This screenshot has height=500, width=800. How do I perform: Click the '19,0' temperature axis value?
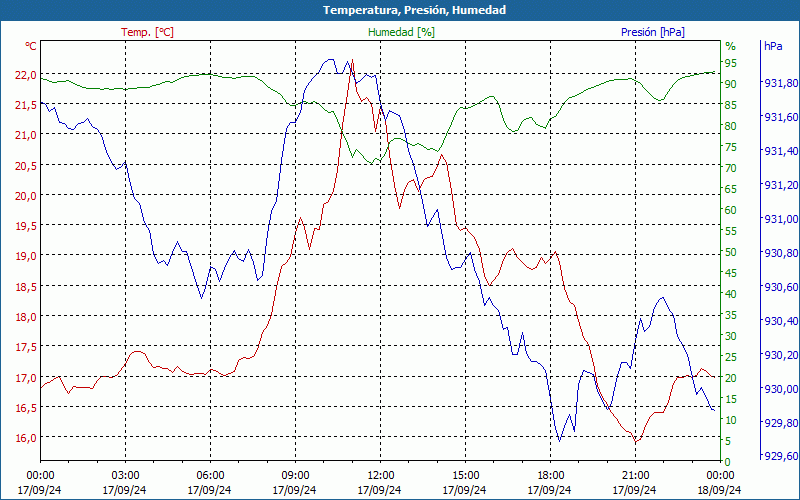[x=26, y=256]
